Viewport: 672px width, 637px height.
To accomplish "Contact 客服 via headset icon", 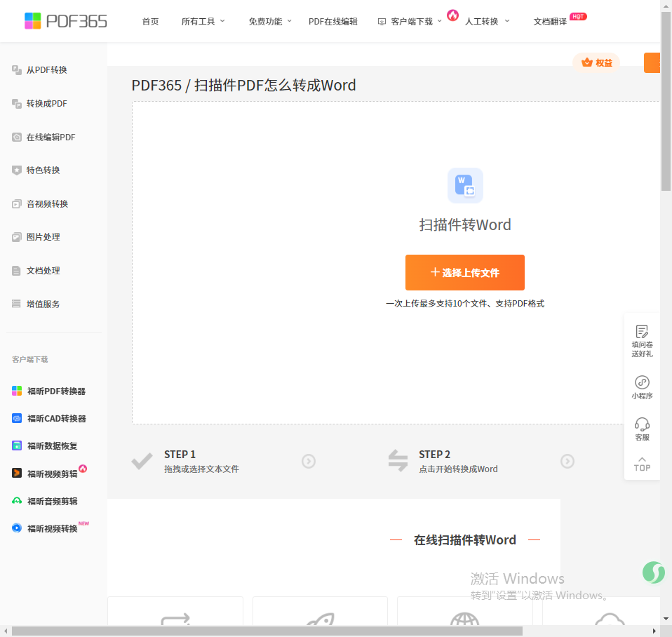I will [x=642, y=424].
